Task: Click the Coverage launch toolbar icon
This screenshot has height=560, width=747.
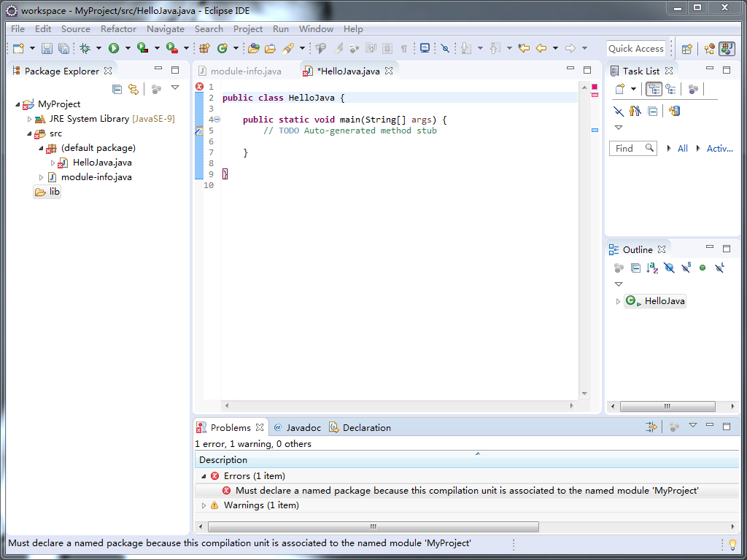Action: [142, 48]
